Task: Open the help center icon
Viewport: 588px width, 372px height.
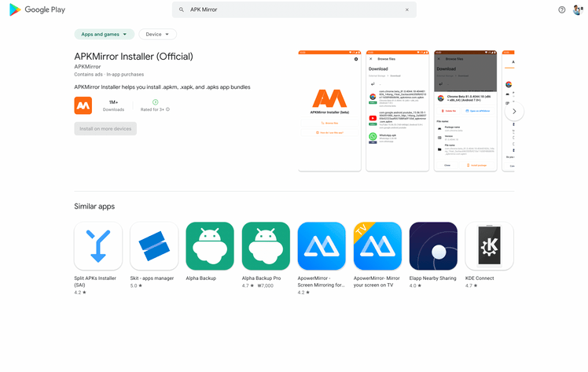Action: tap(561, 9)
